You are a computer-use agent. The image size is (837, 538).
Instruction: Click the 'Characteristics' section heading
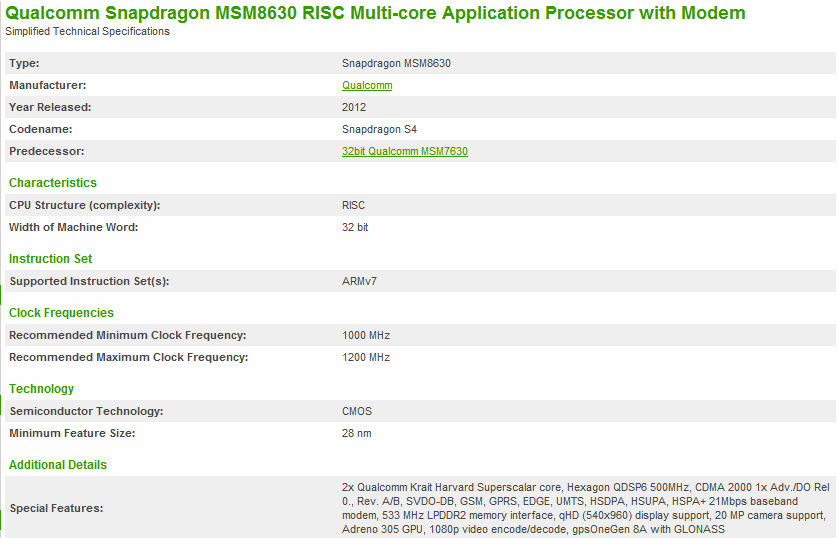[53, 183]
